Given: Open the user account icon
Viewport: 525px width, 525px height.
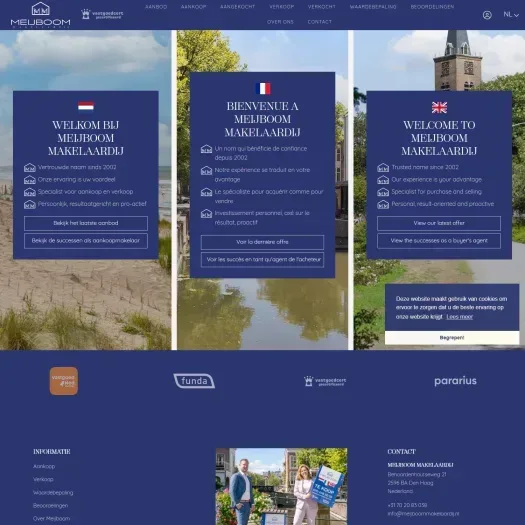Looking at the screenshot, I should point(487,15).
